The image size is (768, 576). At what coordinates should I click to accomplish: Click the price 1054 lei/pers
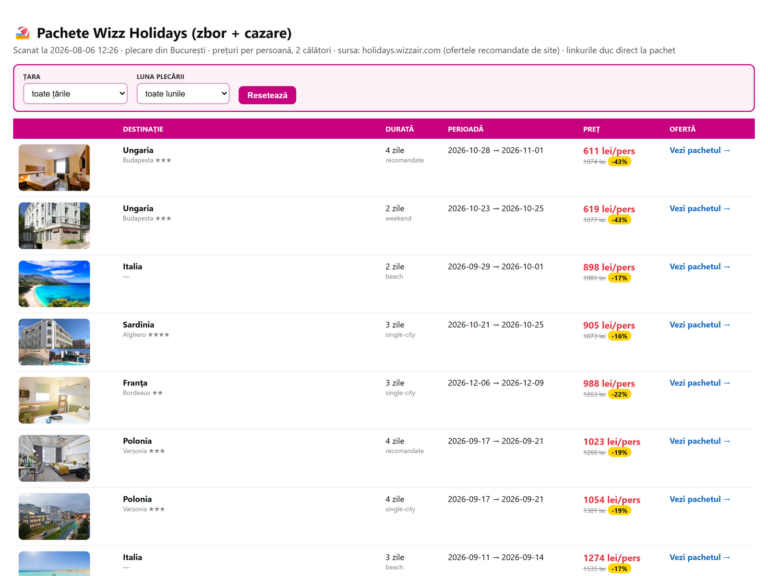[612, 500]
